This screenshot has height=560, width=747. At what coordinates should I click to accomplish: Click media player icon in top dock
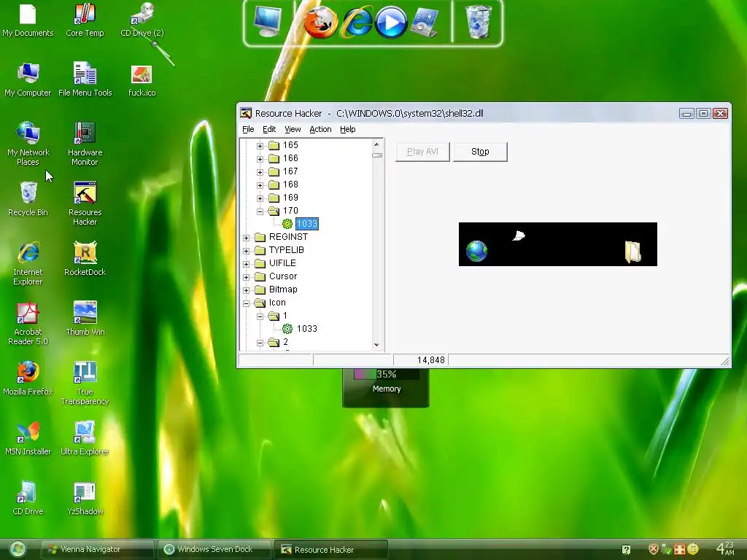[x=391, y=23]
